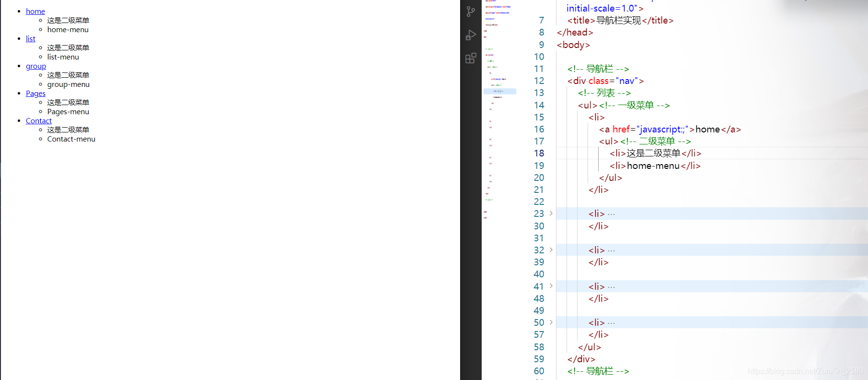
Task: Open the Run and Debug view icon
Action: point(471,35)
